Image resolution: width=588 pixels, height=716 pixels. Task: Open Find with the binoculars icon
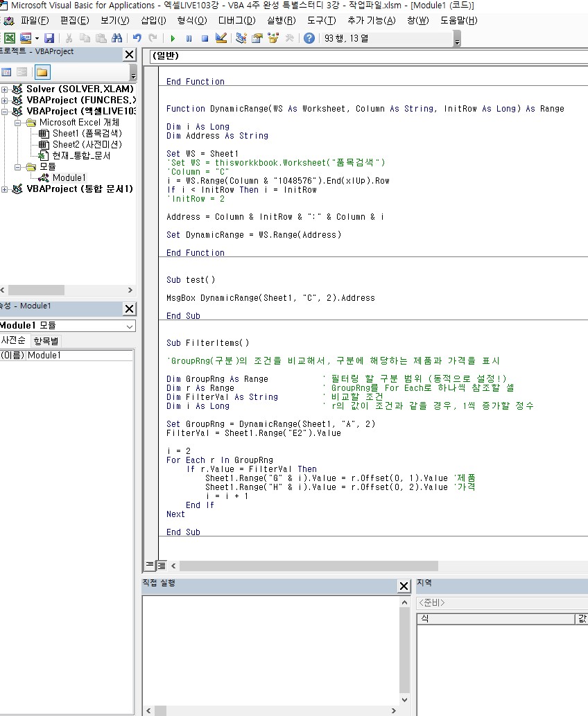(x=117, y=38)
